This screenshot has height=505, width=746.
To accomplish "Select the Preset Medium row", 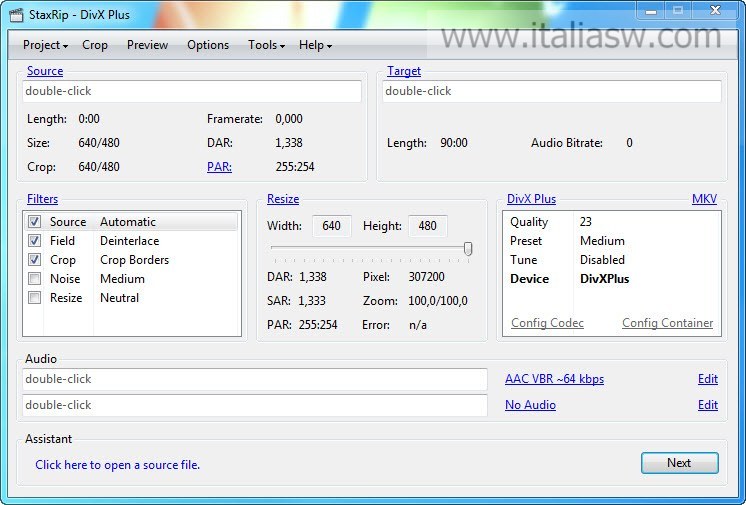I will click(x=612, y=241).
